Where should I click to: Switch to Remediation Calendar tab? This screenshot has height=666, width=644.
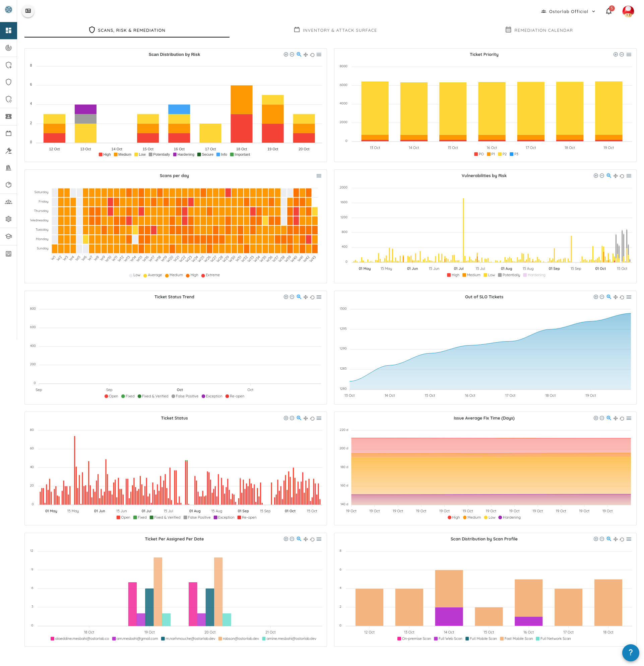(x=539, y=30)
